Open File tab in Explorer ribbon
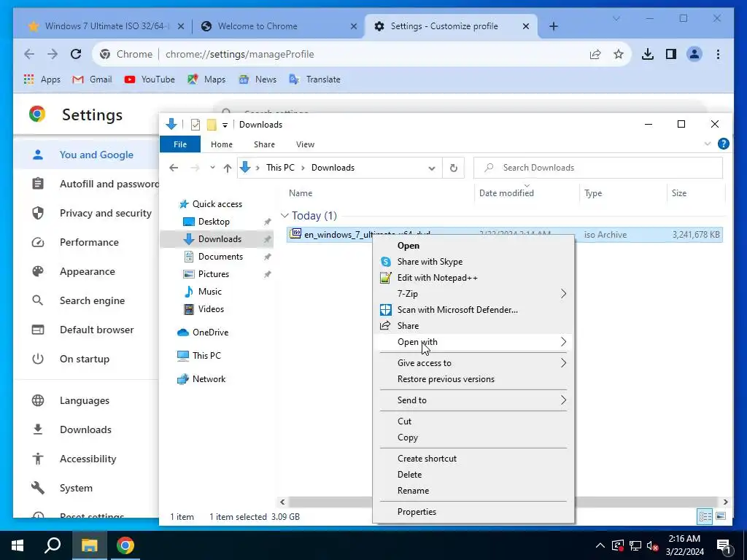 click(180, 144)
